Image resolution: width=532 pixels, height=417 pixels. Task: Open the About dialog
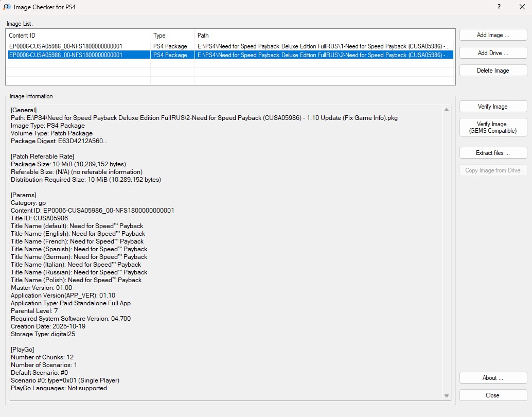point(493,378)
